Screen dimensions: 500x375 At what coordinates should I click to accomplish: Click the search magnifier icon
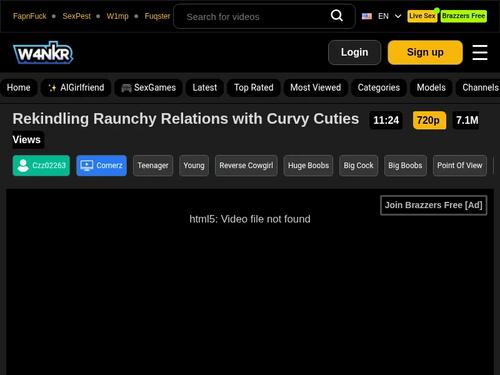click(x=337, y=15)
